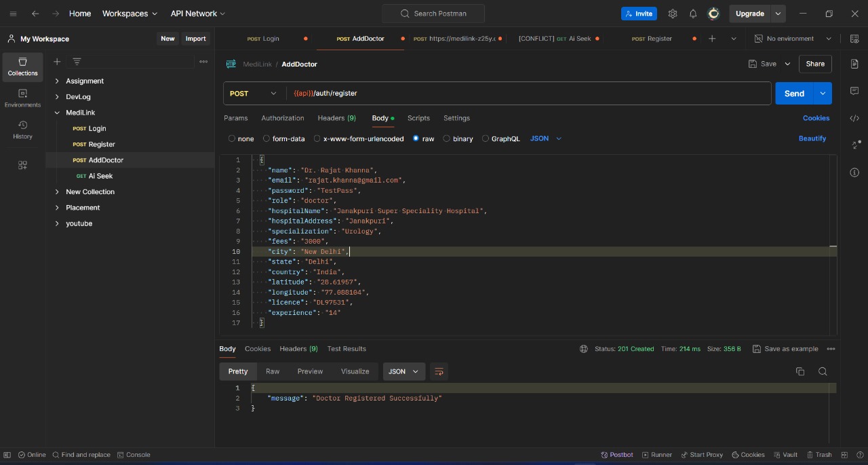Copy the response body with the copy icon
Screen dimensions: 868x465
800,371
